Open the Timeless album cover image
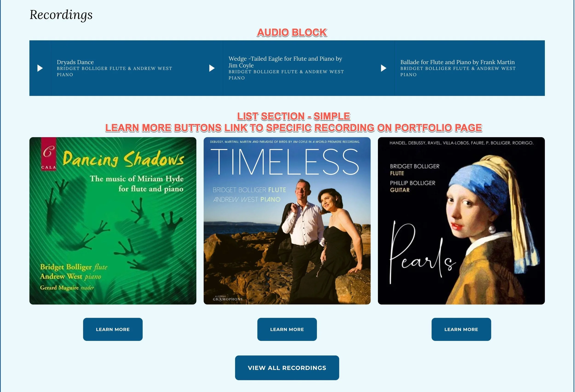 tap(287, 221)
